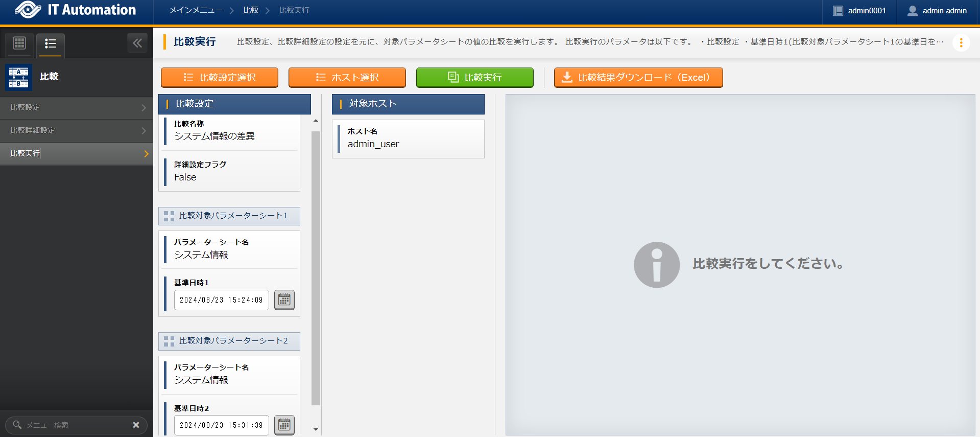Open admin0001 workspace selector
The width and height of the screenshot is (980, 437).
[859, 11]
